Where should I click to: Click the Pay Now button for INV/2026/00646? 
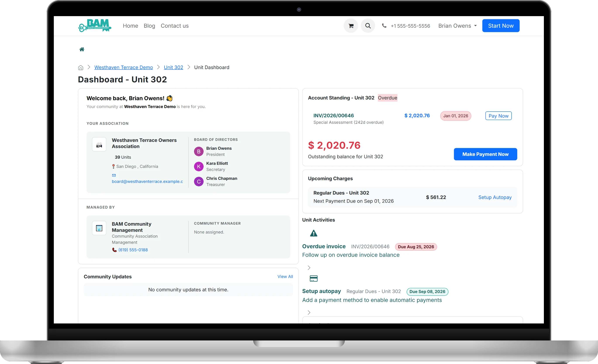click(498, 116)
